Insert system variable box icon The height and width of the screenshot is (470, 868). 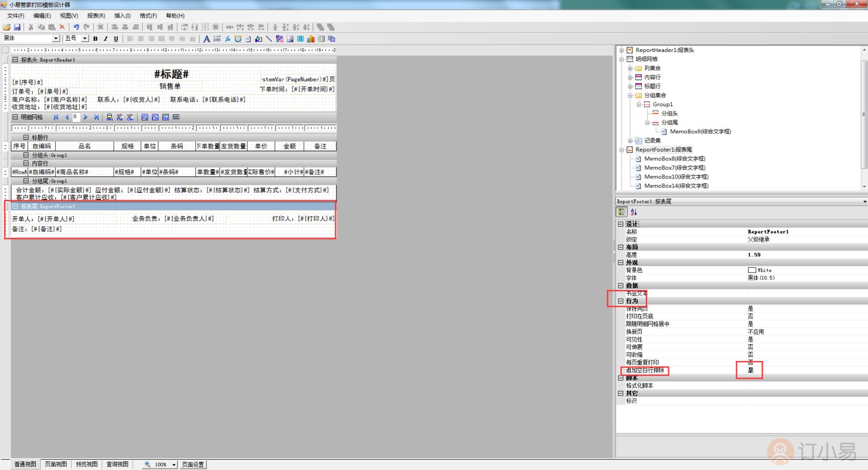point(238,39)
